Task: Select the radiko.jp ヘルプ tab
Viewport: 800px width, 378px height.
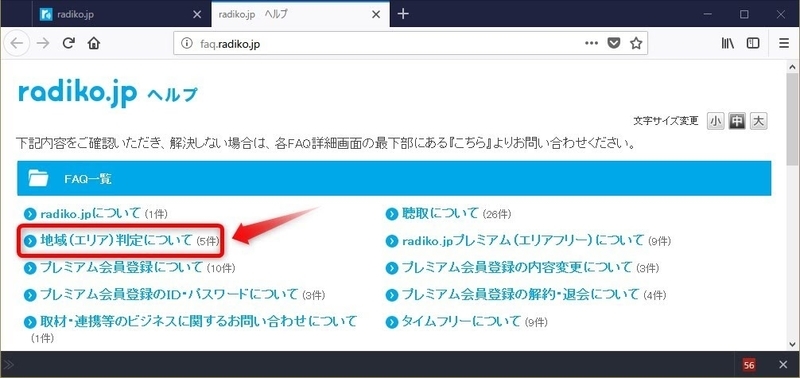Action: [x=300, y=14]
